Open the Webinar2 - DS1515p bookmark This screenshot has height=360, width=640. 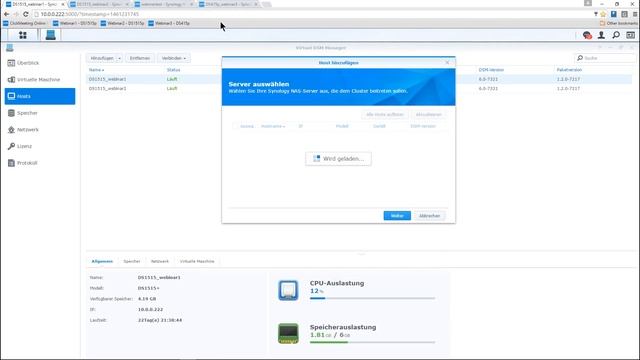click(122, 23)
